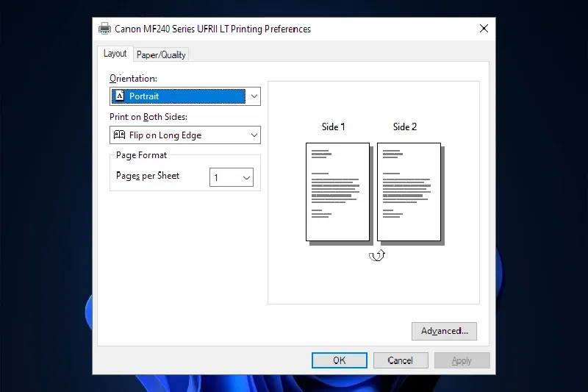The image size is (588, 392).
Task: Click the printer icon in title bar
Action: (x=104, y=29)
